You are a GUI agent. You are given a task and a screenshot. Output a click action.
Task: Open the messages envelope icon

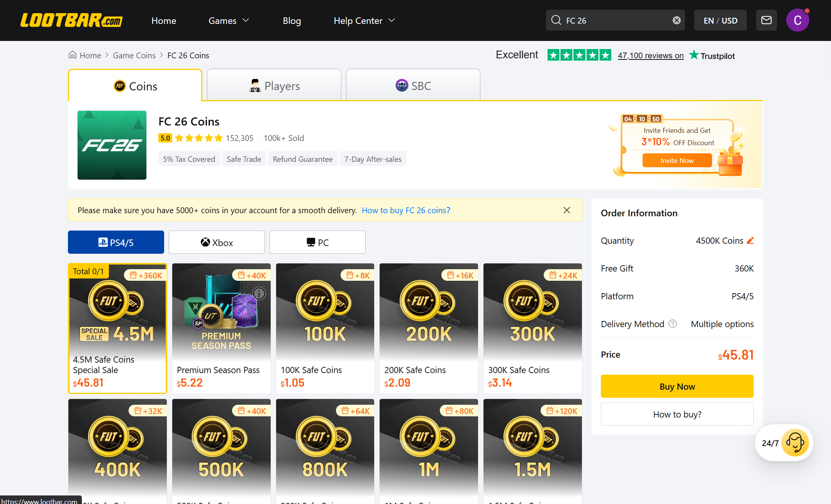coord(766,20)
